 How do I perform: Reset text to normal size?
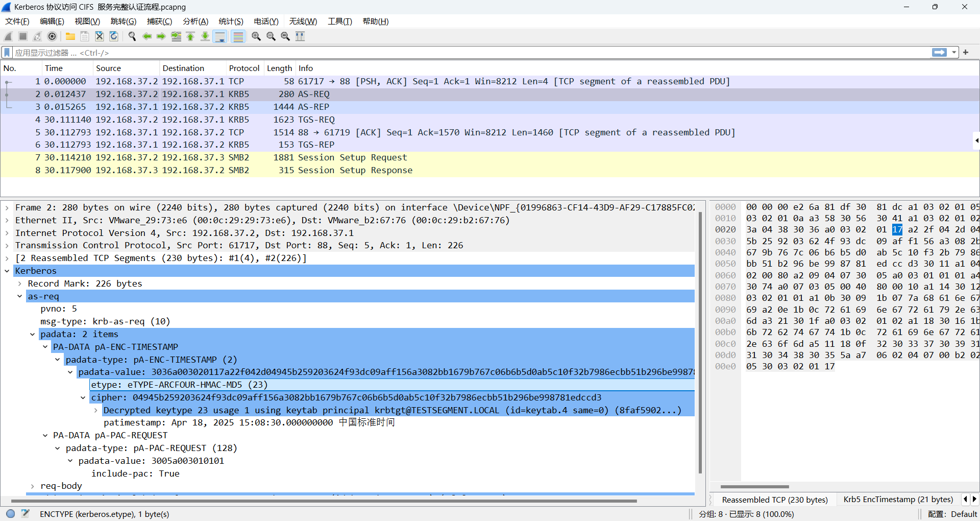[285, 36]
